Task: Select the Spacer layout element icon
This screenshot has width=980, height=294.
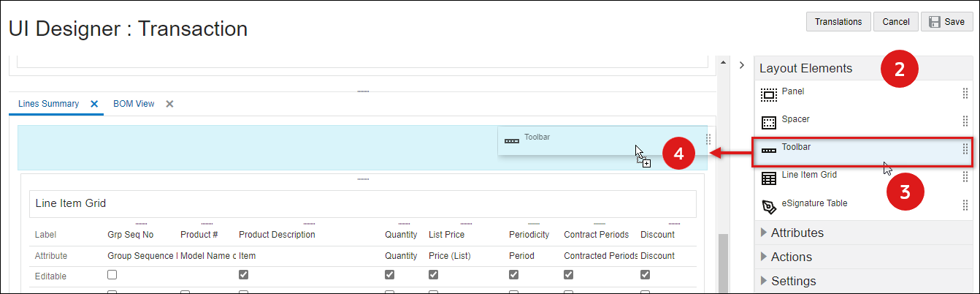Action: point(768,122)
